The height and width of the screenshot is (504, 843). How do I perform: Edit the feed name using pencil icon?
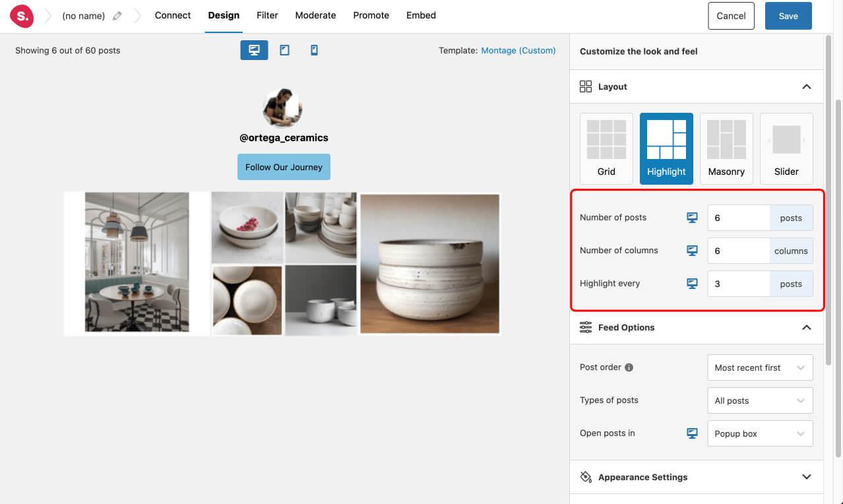[x=117, y=16]
